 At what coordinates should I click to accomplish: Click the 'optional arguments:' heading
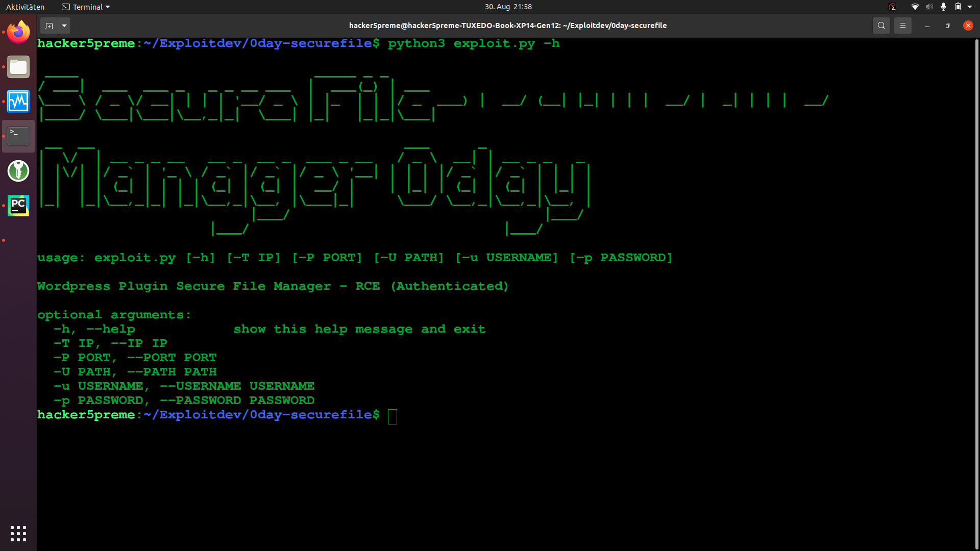114,315
